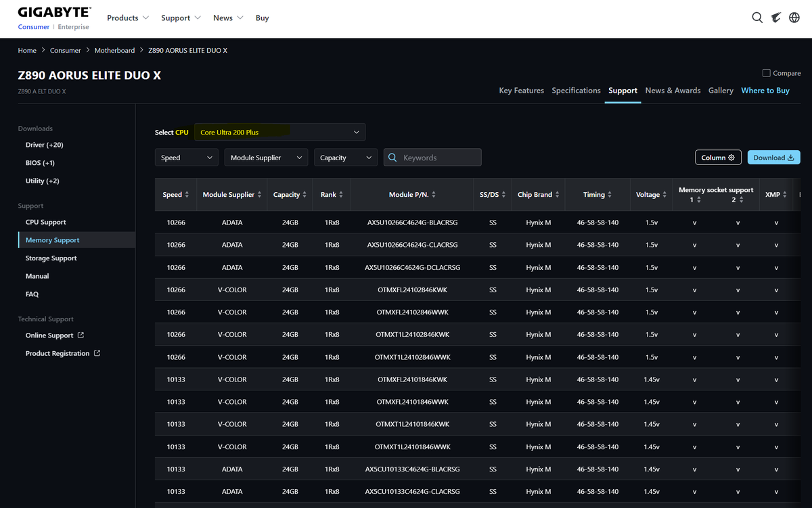Viewport: 812px width, 508px height.
Task: Expand the Support header menu
Action: tap(181, 18)
